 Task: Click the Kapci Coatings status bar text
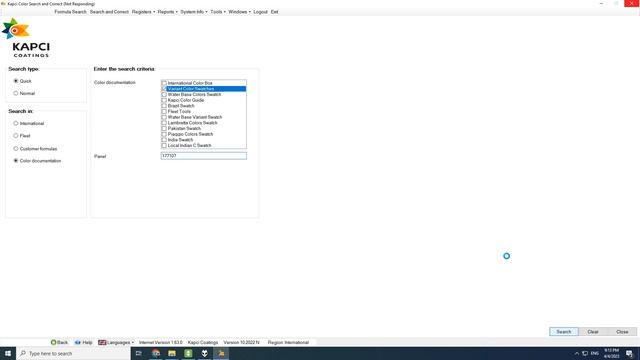click(x=203, y=342)
